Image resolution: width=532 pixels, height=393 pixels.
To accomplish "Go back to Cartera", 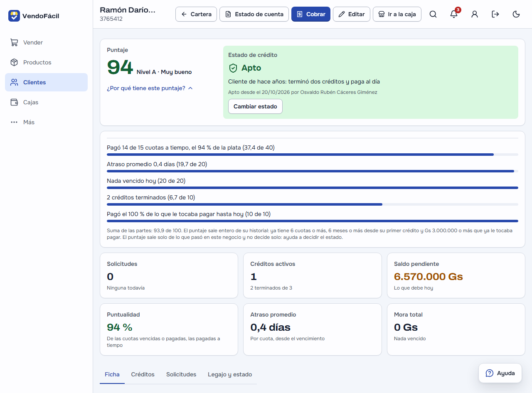I will point(196,14).
